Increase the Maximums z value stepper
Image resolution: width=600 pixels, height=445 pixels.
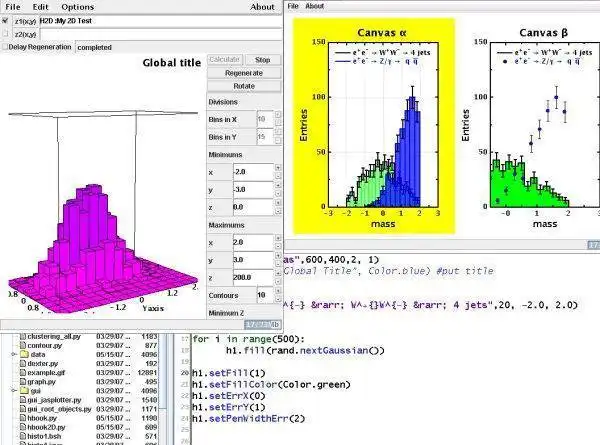(x=278, y=273)
